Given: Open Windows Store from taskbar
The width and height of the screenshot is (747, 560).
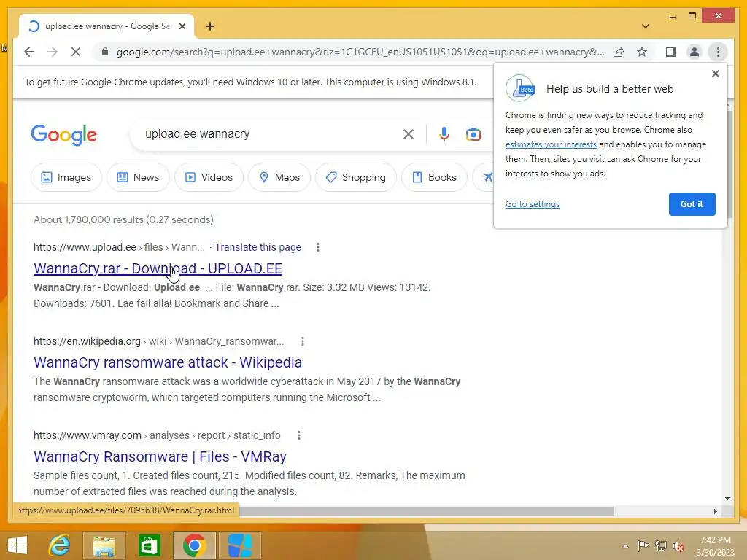Looking at the screenshot, I should tap(149, 545).
